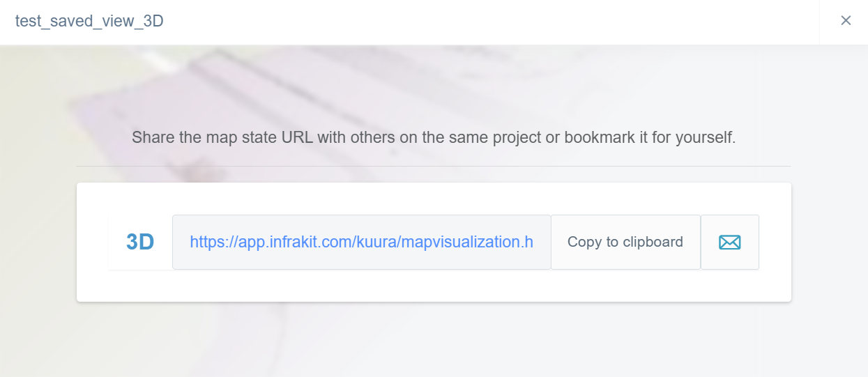Click the 'Share' word in the description

153,137
